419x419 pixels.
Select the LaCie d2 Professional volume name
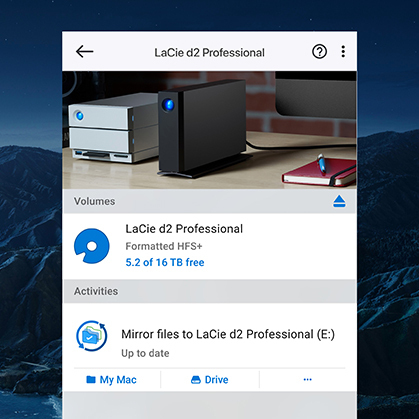[x=184, y=229]
